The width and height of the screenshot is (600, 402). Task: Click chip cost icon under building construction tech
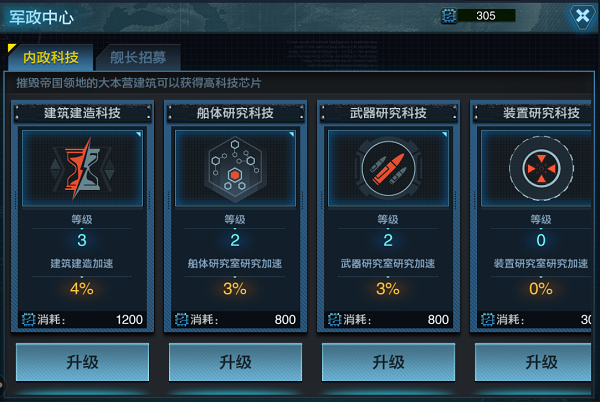pos(28,319)
